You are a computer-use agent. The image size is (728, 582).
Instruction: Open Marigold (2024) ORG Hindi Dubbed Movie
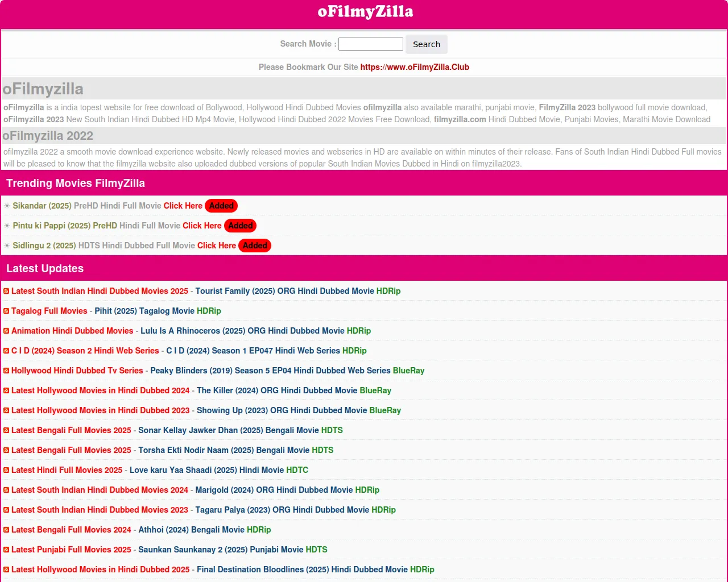[287, 490]
